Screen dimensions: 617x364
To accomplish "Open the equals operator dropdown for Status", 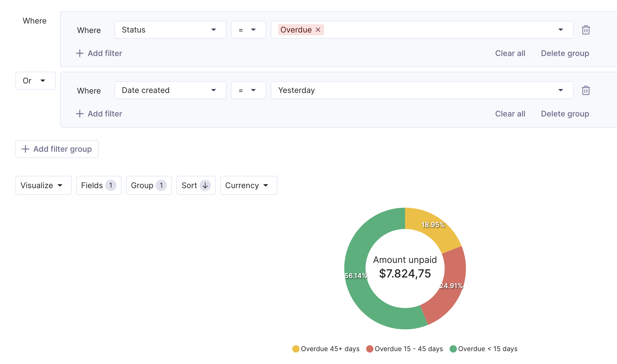I will pyautogui.click(x=248, y=30).
